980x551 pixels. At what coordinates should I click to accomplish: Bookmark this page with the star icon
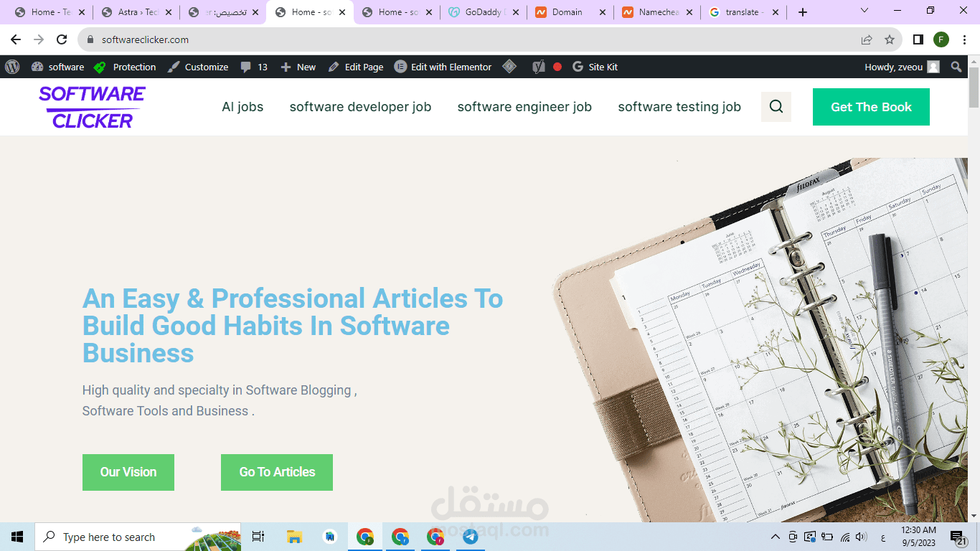[890, 39]
